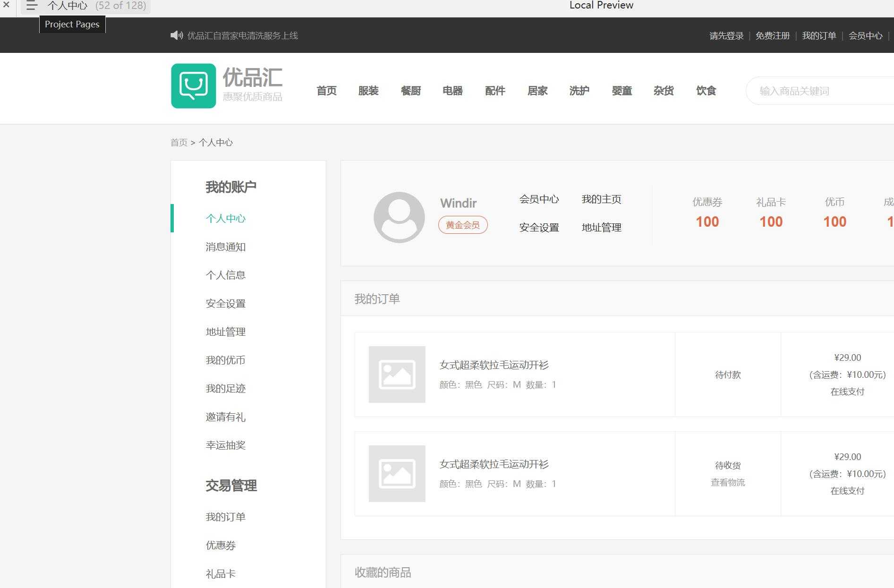Click the 优品汇 green logo icon
Viewport: 894px width, 588px height.
point(194,86)
